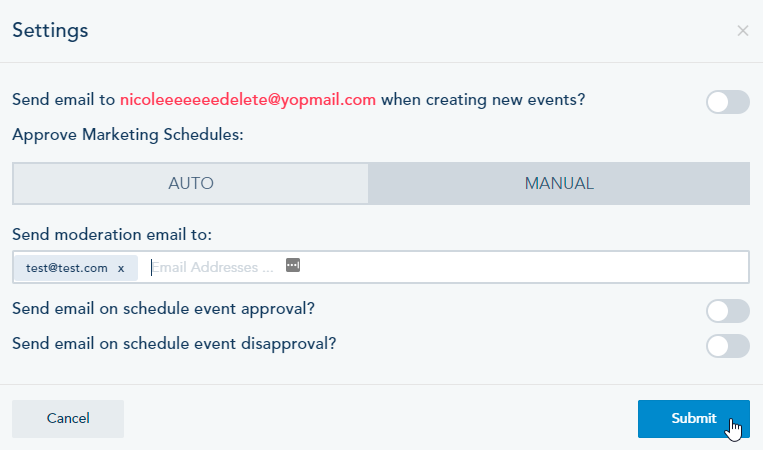Click the Send moderation email to label
This screenshot has height=450, width=763.
[x=112, y=234]
